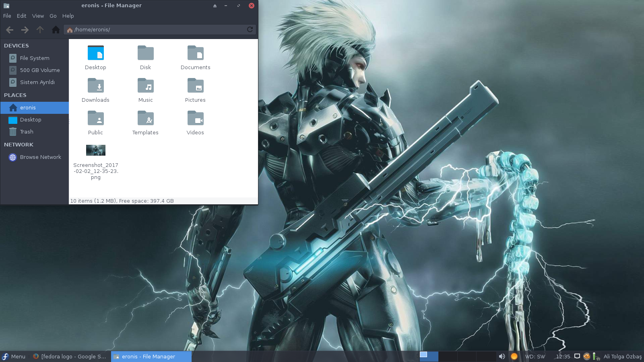Click the shade (eject arrow) title bar button

click(215, 6)
